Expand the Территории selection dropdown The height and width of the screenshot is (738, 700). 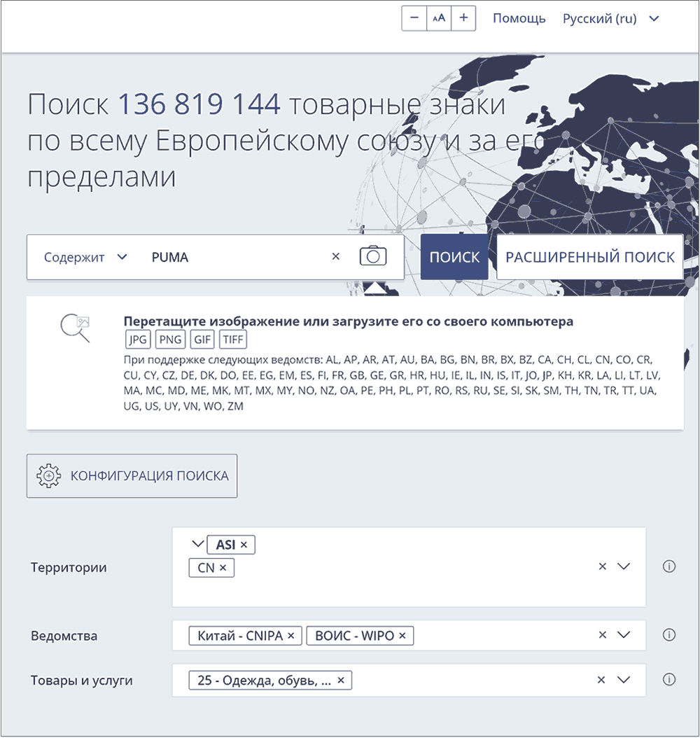coord(624,567)
